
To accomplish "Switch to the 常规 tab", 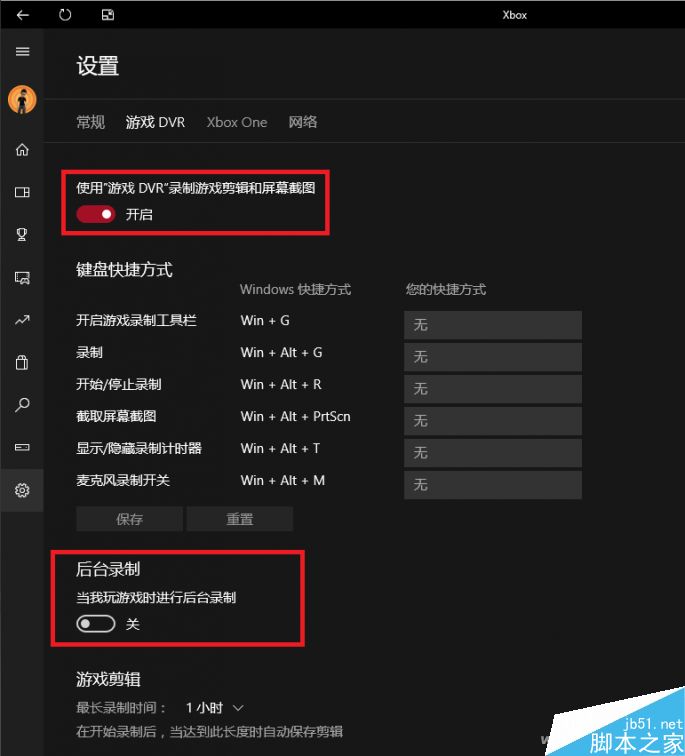I will point(91,122).
